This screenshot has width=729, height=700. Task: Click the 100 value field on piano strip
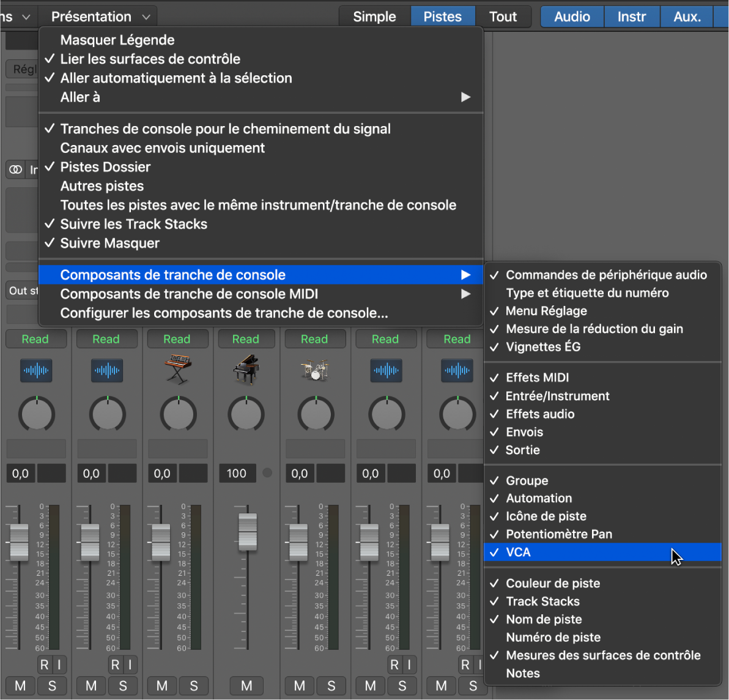point(237,474)
